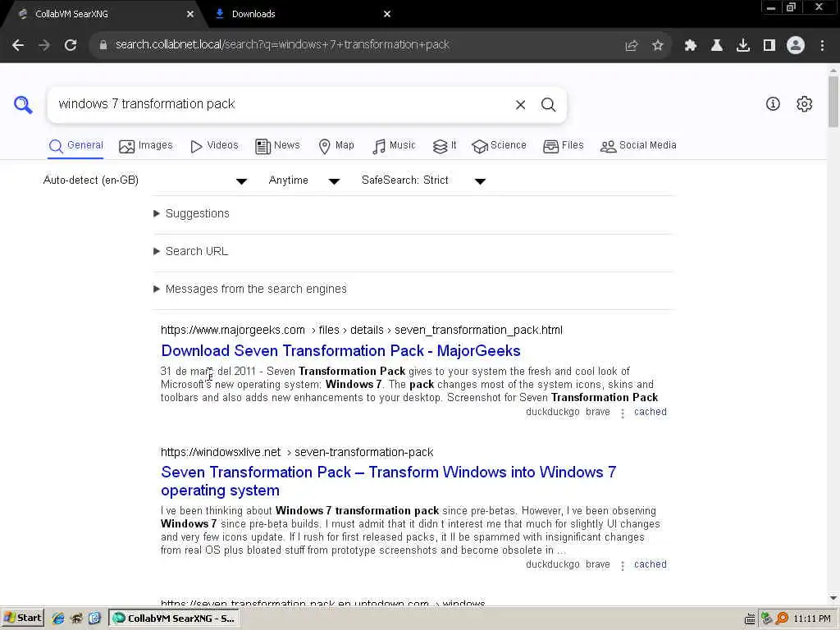Open the profile avatar menu

click(x=796, y=46)
